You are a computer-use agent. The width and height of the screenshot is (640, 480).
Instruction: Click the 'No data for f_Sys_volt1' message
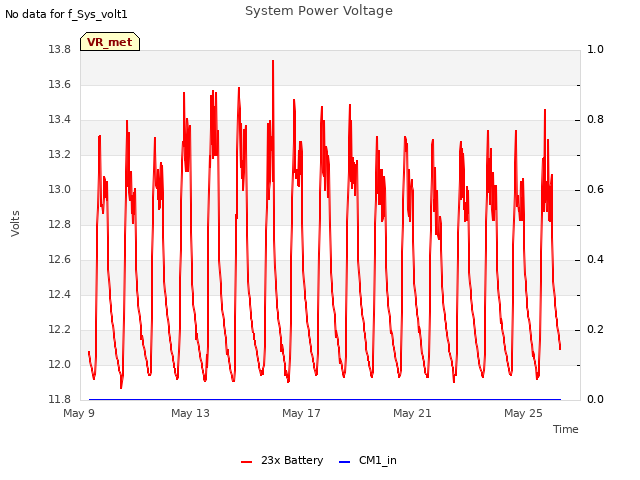(66, 14)
